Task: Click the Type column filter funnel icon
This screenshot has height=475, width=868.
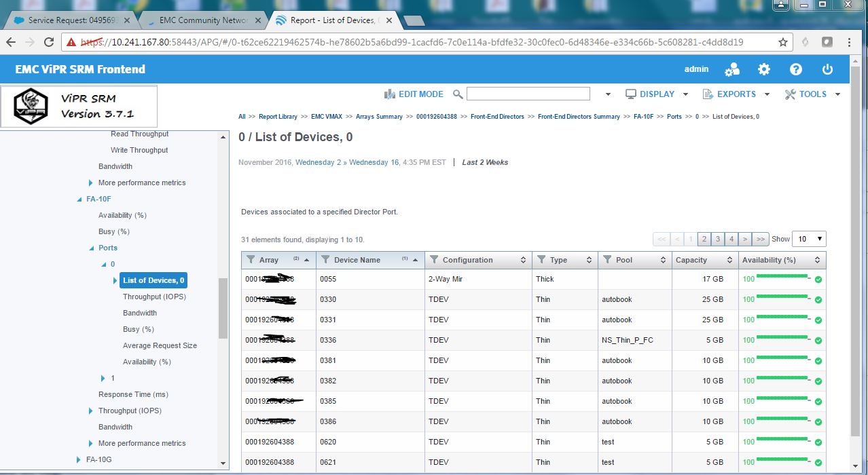Action: pos(541,260)
